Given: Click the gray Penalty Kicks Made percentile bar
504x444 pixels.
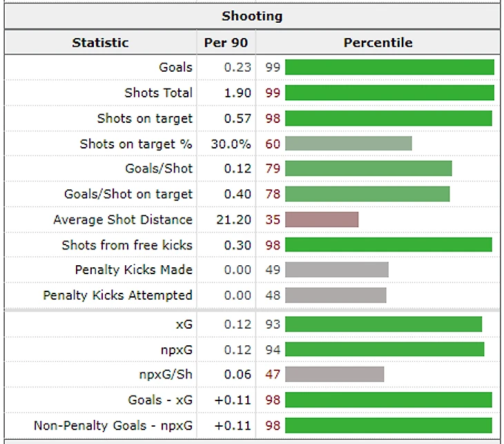Looking at the screenshot, I should tap(337, 269).
